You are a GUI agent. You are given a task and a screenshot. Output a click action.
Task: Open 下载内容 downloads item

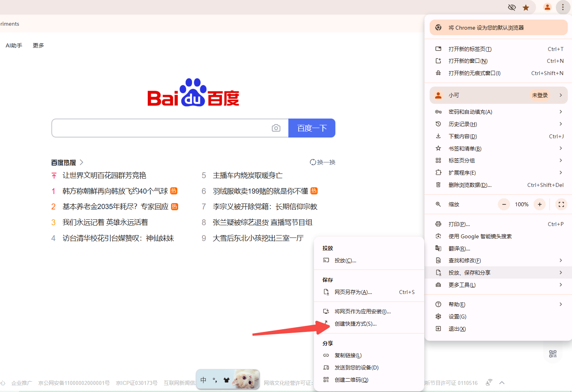(499, 136)
